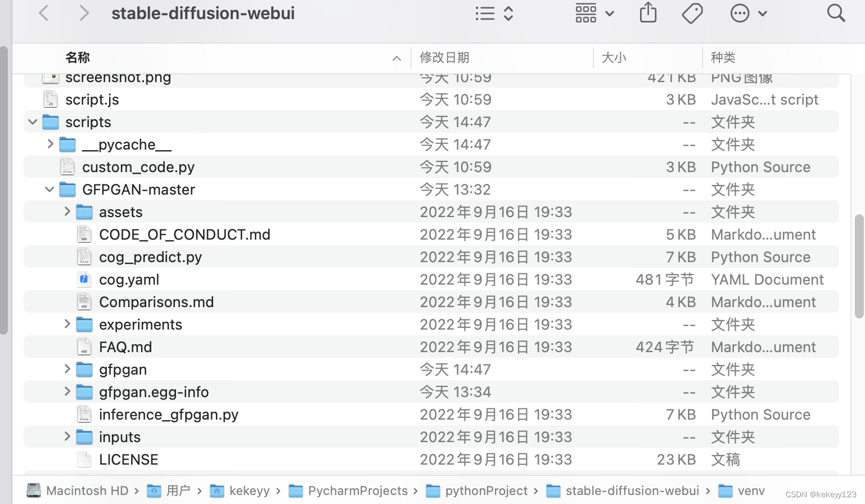Select the script.js file icon
The height and width of the screenshot is (504, 865).
(51, 99)
